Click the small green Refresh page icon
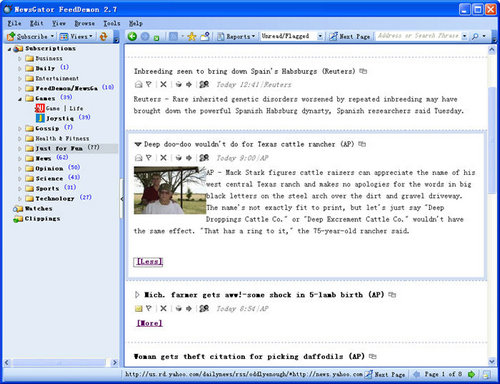The height and width of the screenshot is (384, 500). click(x=157, y=38)
